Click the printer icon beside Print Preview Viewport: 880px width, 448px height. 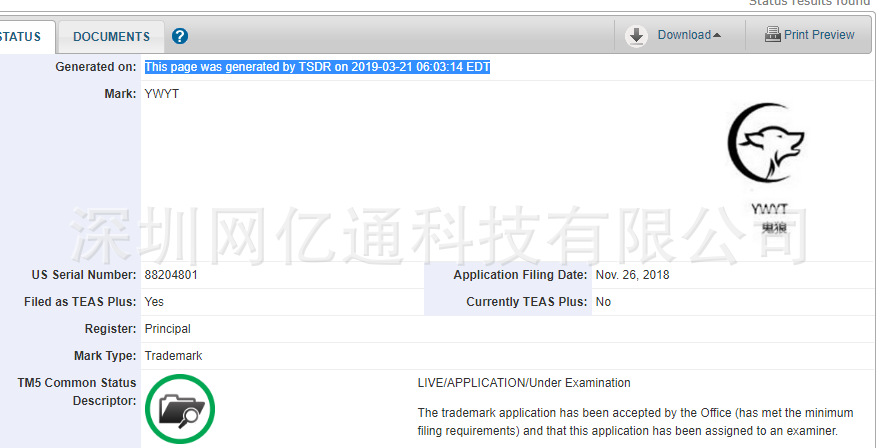(x=772, y=35)
